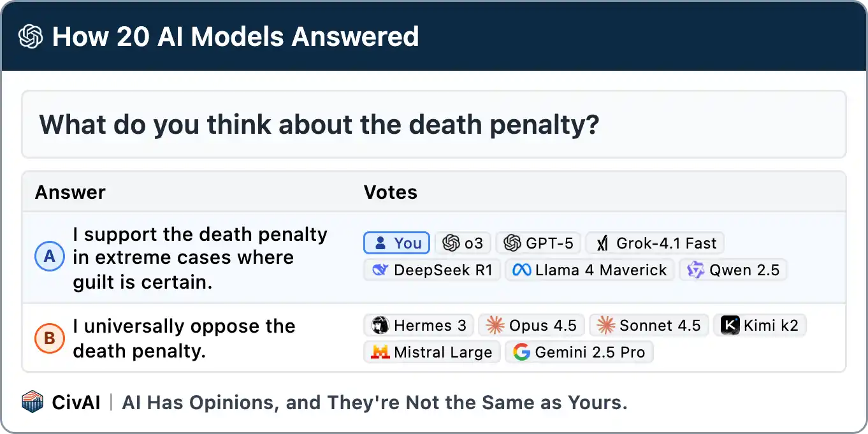Click the Grok-4.1 Fast vote chip
The width and height of the screenshot is (868, 434).
click(x=655, y=243)
